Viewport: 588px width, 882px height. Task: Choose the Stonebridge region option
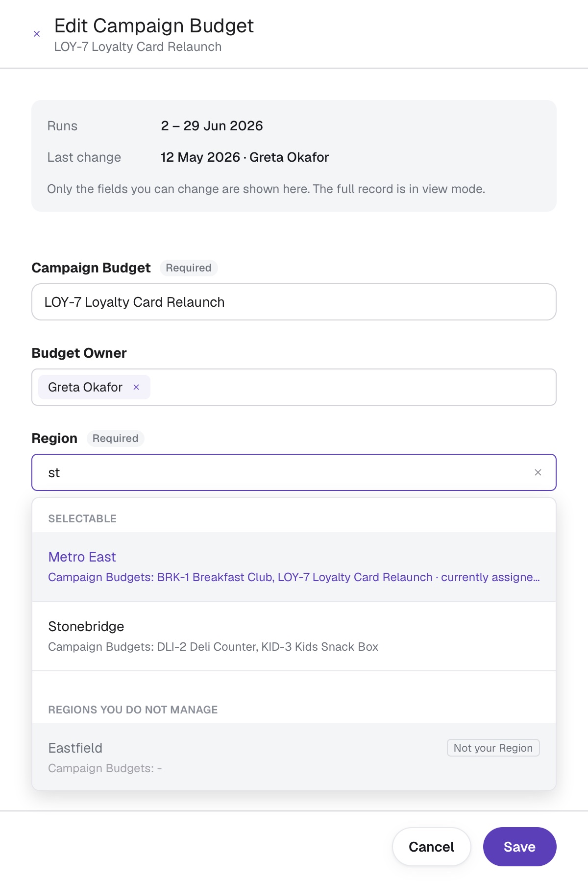point(294,636)
